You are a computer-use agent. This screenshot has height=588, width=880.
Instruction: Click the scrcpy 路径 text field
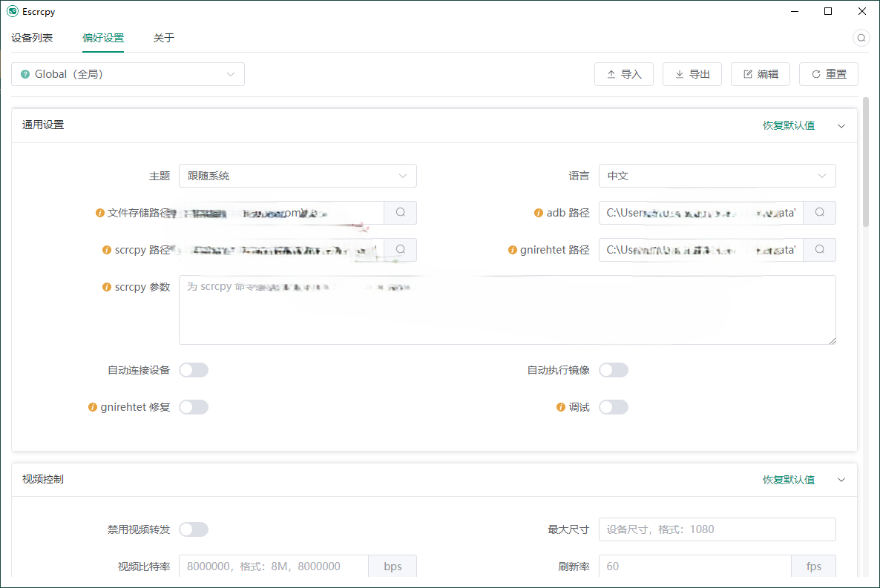pos(281,250)
